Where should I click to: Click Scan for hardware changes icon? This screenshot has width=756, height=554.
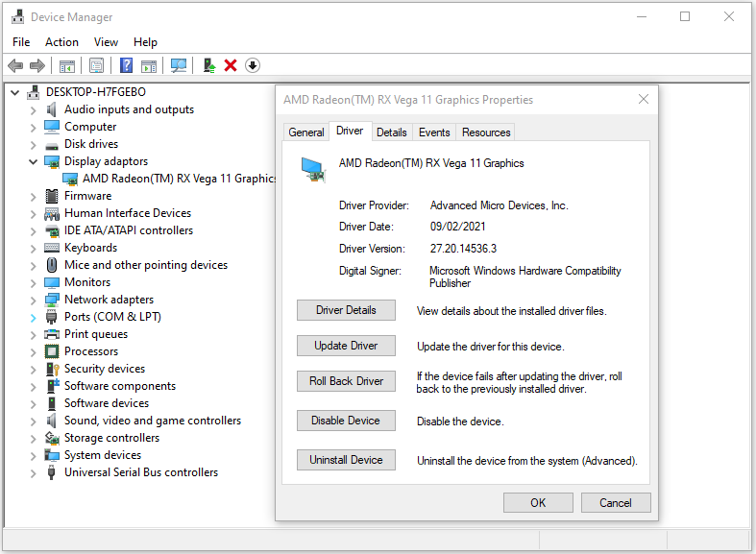[x=179, y=65]
